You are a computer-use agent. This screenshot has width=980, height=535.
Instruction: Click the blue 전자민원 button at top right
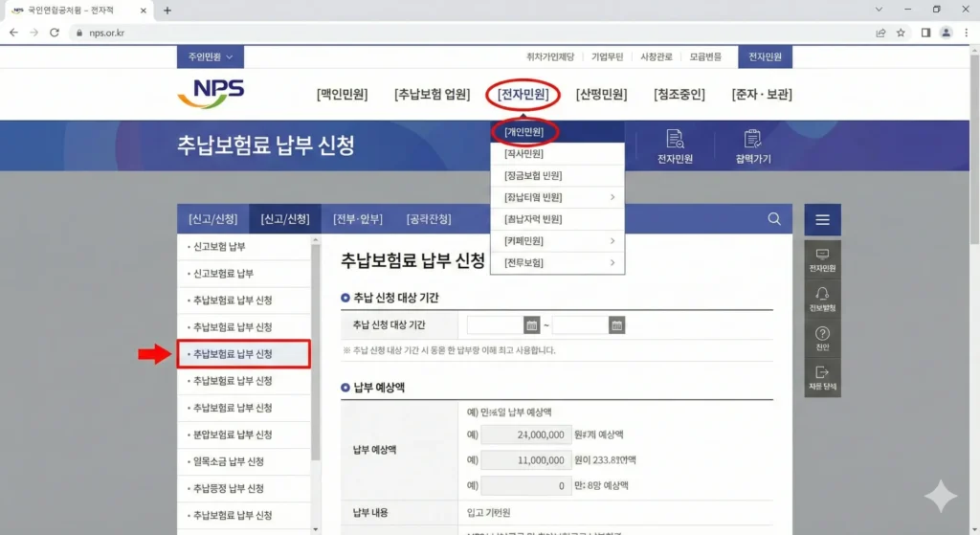pos(765,57)
